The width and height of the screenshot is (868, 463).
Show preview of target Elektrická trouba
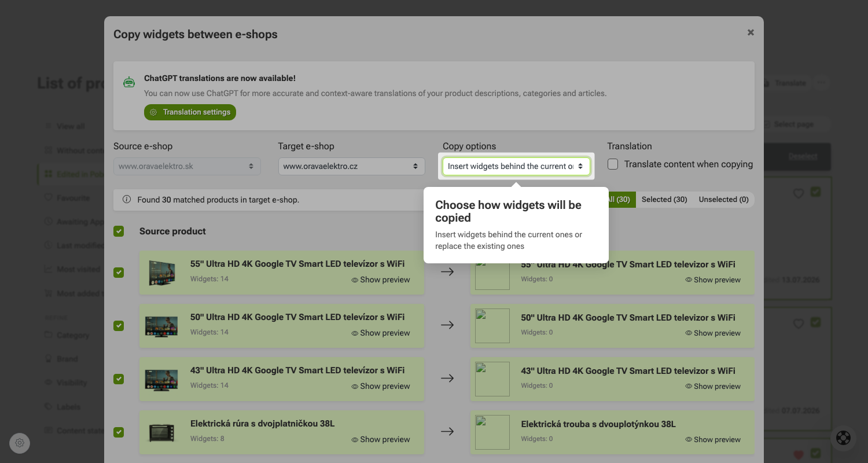coord(712,439)
